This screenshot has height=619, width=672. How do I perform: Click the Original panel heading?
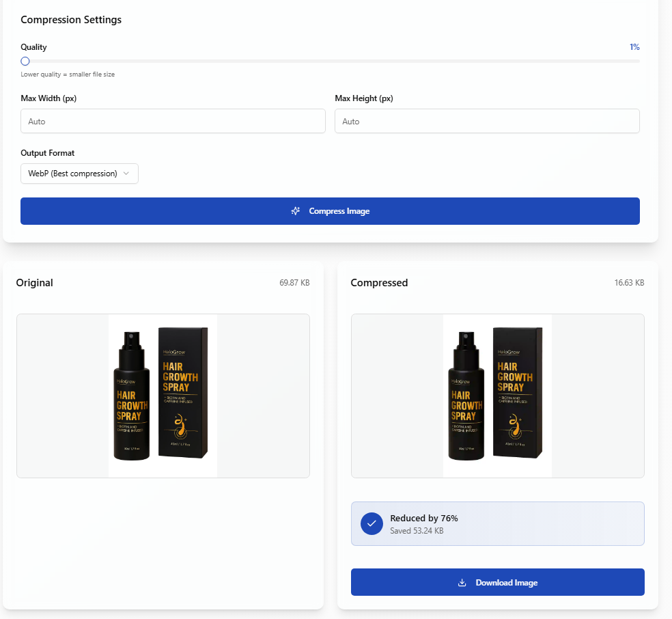tap(34, 282)
